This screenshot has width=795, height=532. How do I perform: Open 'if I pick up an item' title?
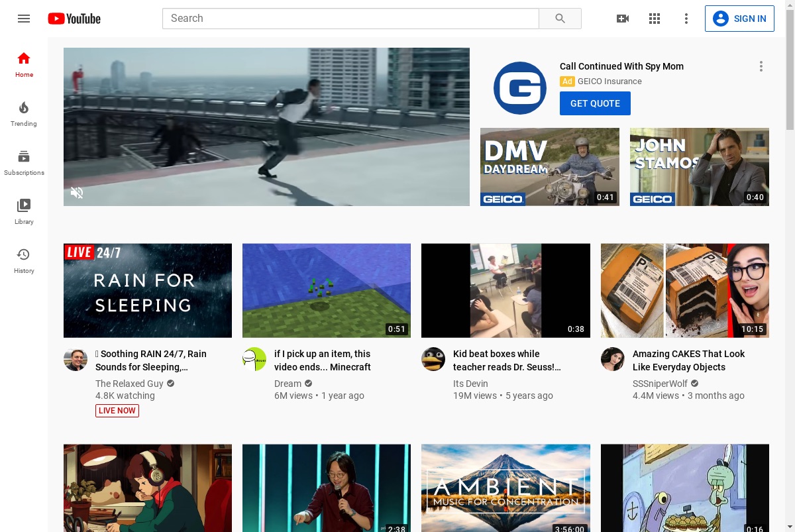[x=323, y=360]
